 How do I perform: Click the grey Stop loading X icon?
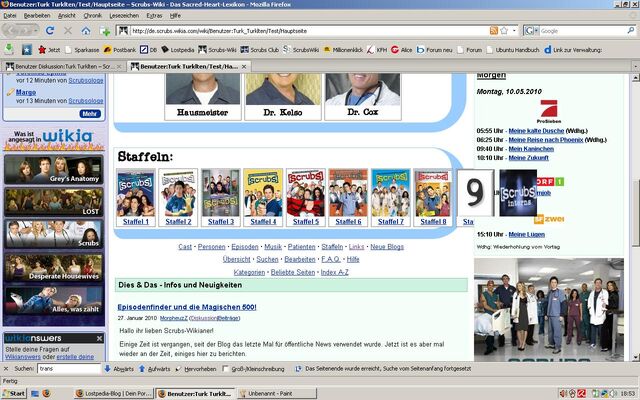click(x=68, y=31)
